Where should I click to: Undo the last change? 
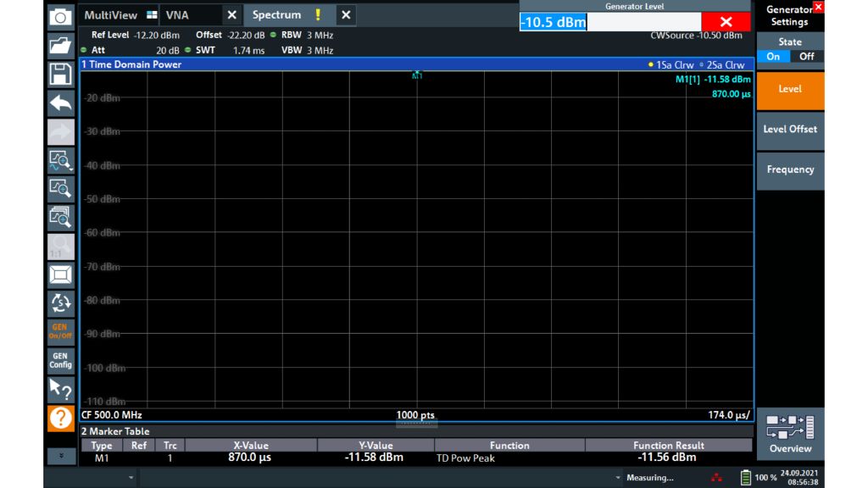pos(59,103)
